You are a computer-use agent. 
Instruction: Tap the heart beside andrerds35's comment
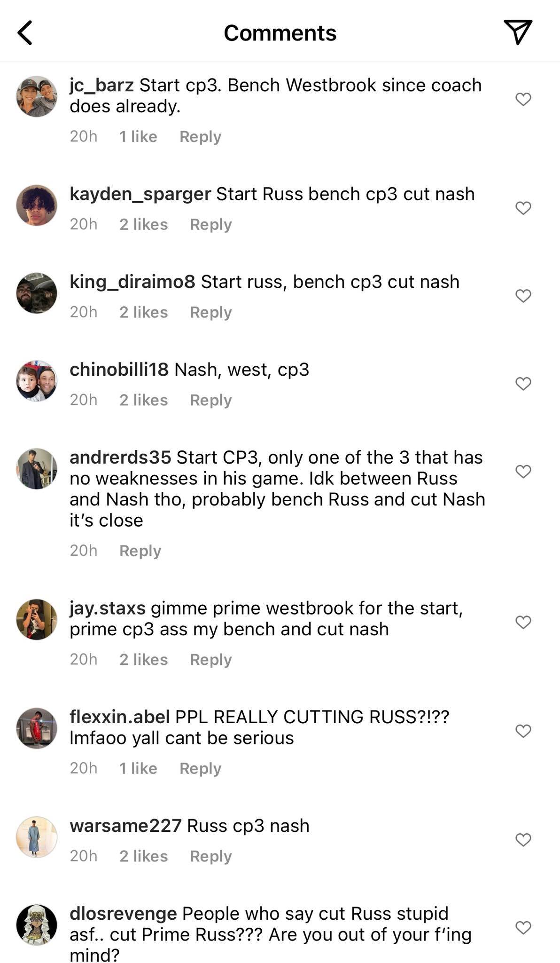[523, 471]
